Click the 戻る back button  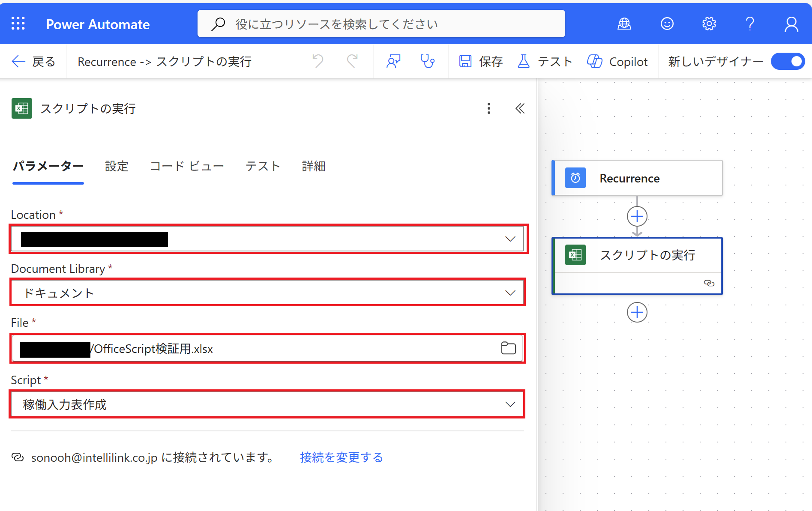(33, 62)
